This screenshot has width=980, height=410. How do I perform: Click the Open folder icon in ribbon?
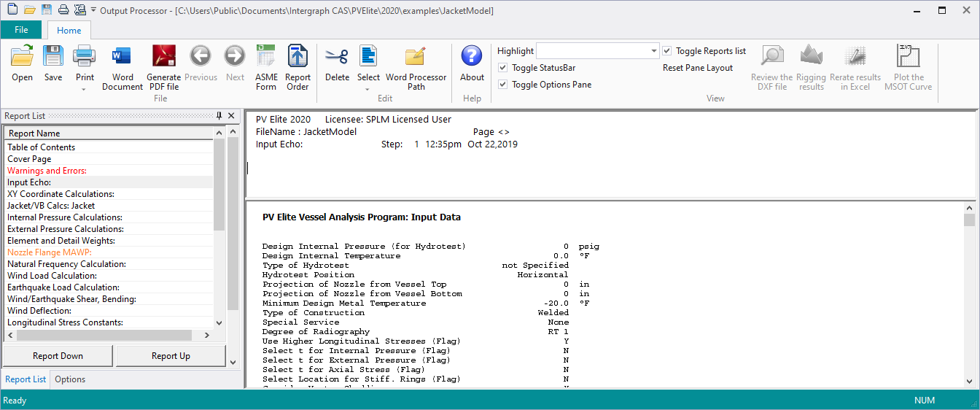click(22, 57)
